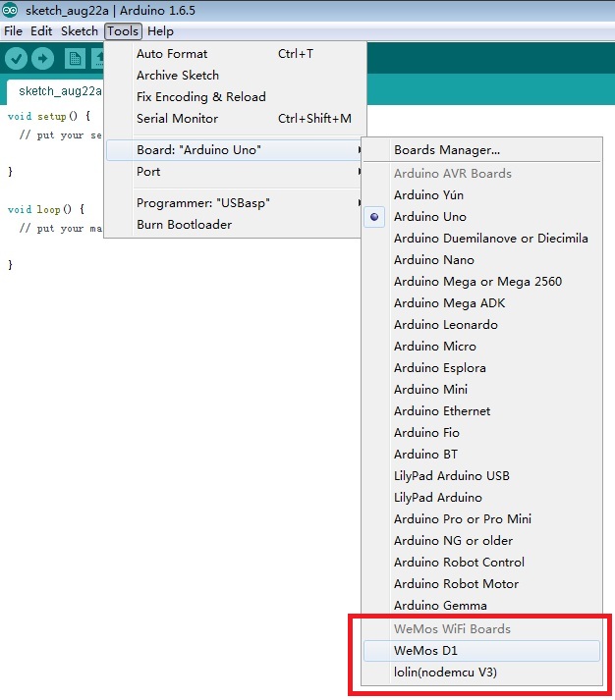Viewport: 615px width, 700px height.
Task: Pick Arduino BT from board list
Action: coord(481,454)
